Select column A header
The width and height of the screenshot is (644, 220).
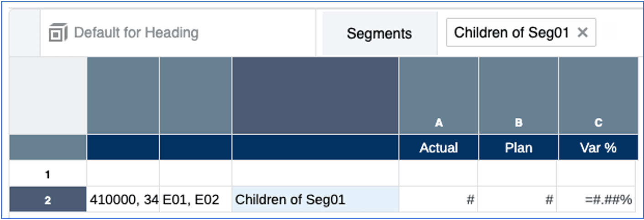pos(439,122)
